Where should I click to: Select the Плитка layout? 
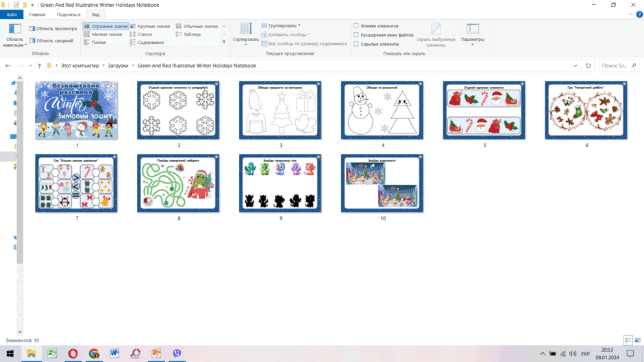(x=95, y=42)
